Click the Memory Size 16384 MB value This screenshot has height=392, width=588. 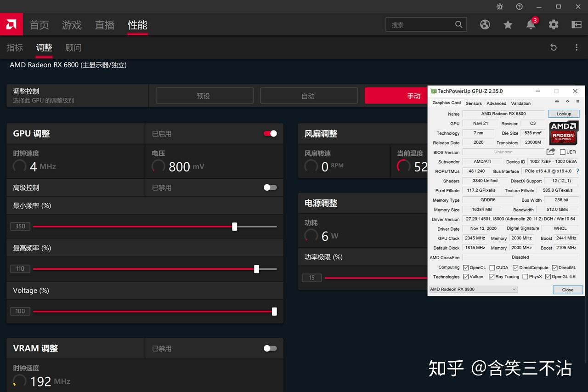coord(482,210)
